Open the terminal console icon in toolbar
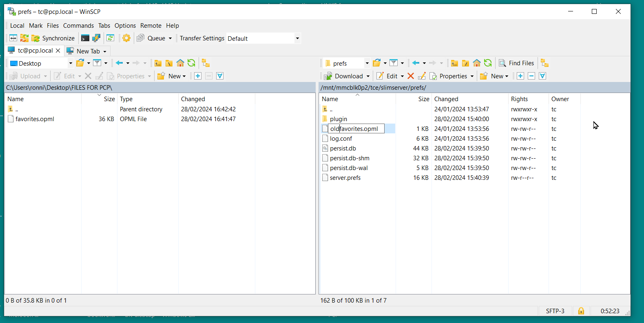Image resolution: width=644 pixels, height=323 pixels. (x=85, y=38)
